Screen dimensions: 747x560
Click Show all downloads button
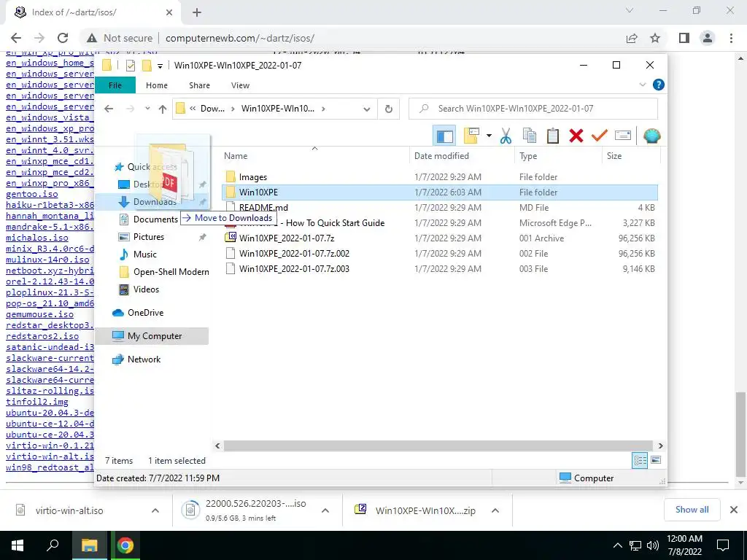[x=692, y=510]
